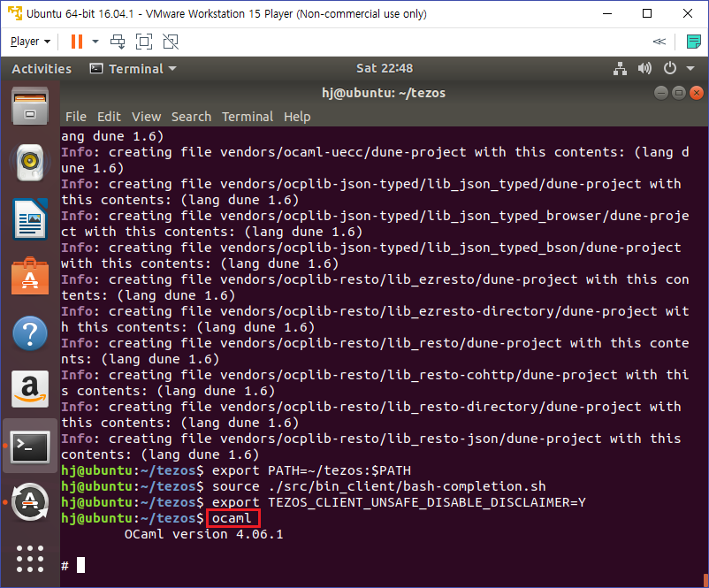Screen dimensions: 709x588
Task: Click the network status icon
Action: coord(620,69)
